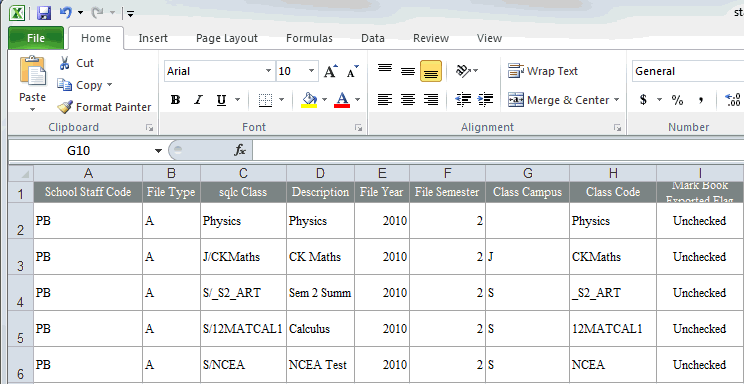Activate the Format Painter brush

coord(65,107)
